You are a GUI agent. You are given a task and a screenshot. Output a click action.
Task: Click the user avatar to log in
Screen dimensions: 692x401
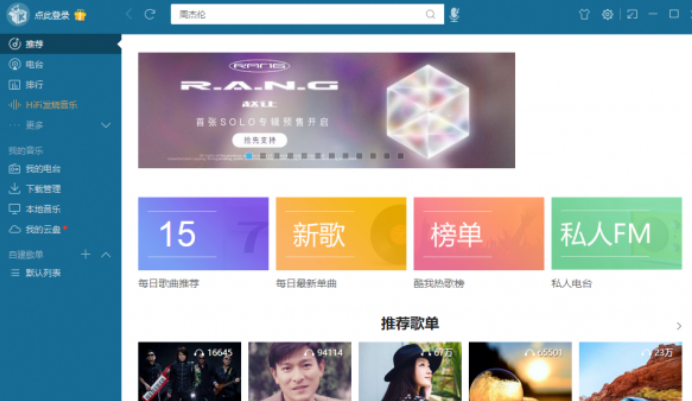pos(17,15)
